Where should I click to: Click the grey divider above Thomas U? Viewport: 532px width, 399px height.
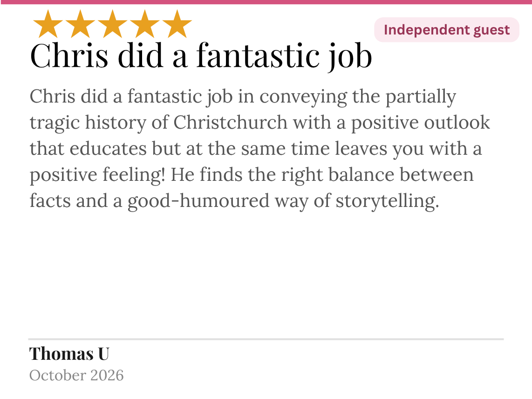coord(266,339)
